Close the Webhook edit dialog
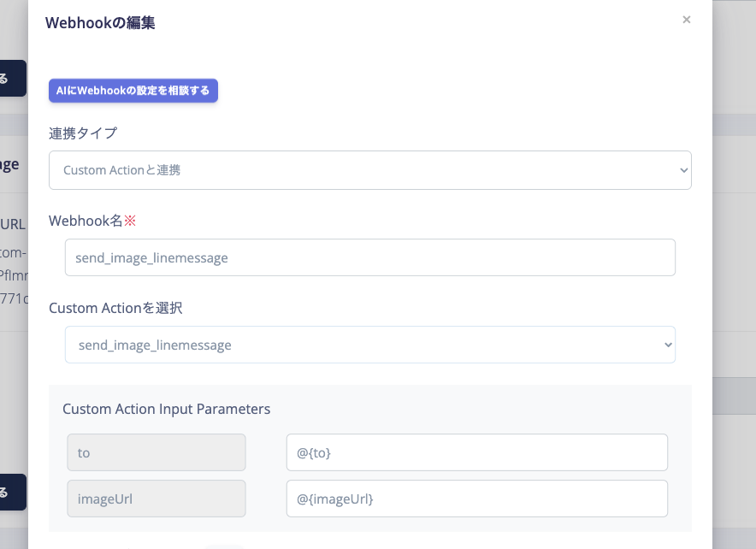This screenshot has width=756, height=549. point(687,20)
